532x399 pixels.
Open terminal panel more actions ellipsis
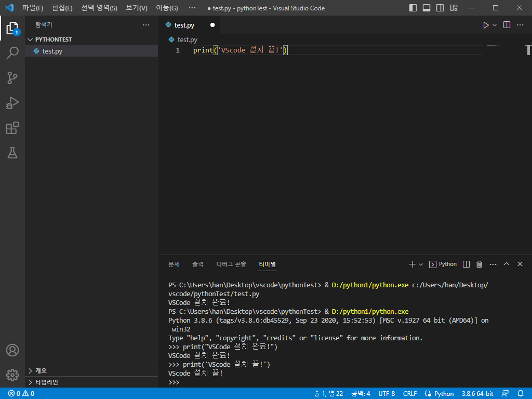pyautogui.click(x=493, y=264)
